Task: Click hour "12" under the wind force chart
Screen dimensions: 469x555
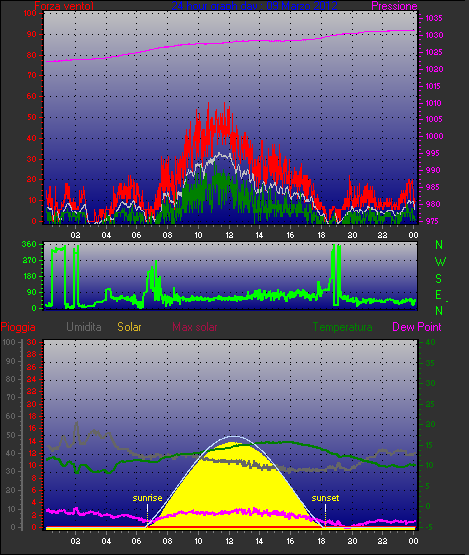Action: (x=229, y=235)
